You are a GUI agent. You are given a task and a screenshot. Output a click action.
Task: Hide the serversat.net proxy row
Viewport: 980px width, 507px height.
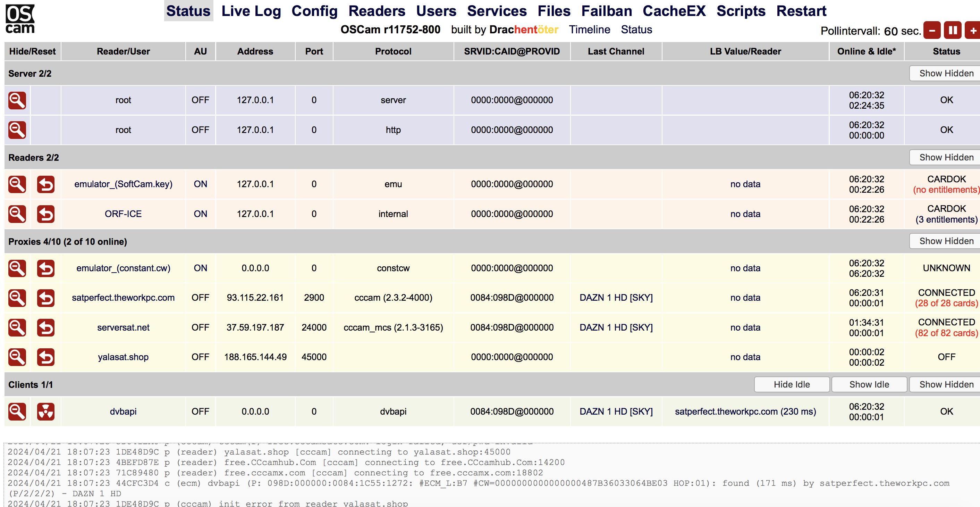(x=17, y=328)
